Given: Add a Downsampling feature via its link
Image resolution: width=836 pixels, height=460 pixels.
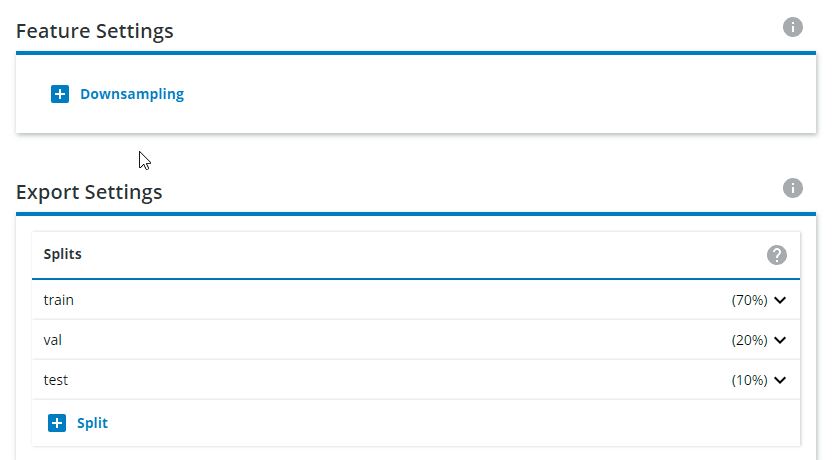Looking at the screenshot, I should (x=132, y=95).
